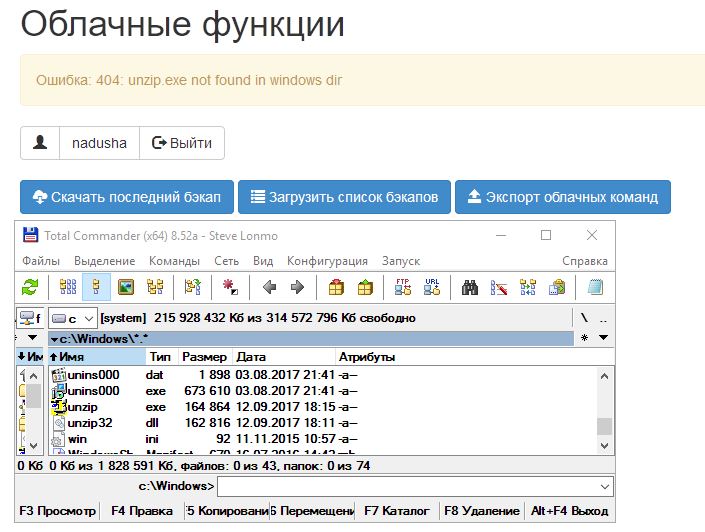705x532 pixels.
Task: Go to root directory backslash button
Action: [584, 318]
